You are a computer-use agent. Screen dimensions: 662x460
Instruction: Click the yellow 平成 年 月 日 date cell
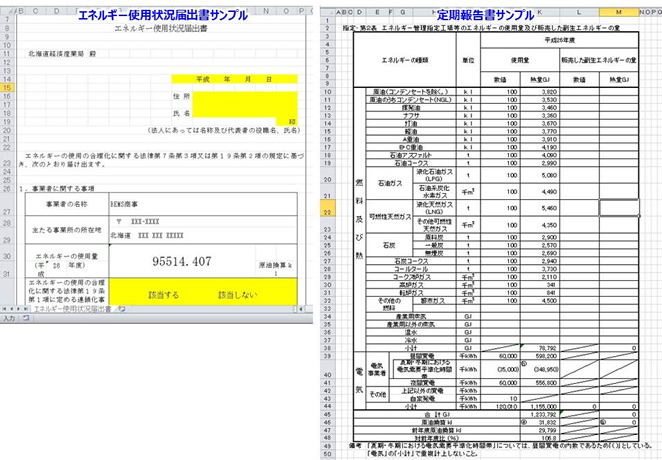click(234, 79)
